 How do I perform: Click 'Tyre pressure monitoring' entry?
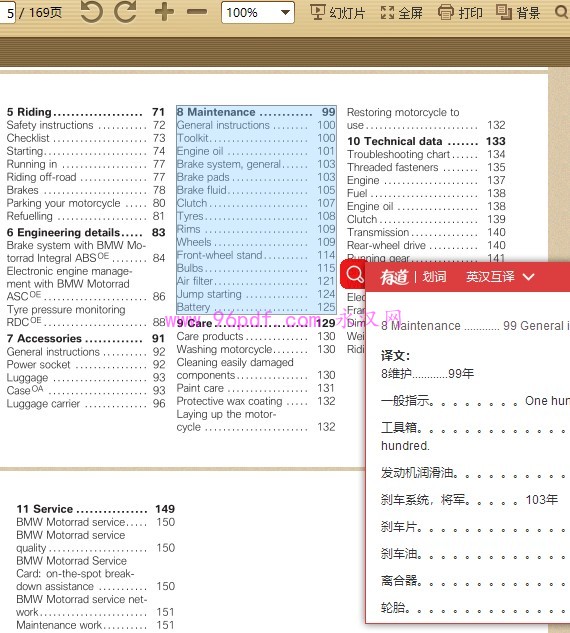[x=86, y=316]
